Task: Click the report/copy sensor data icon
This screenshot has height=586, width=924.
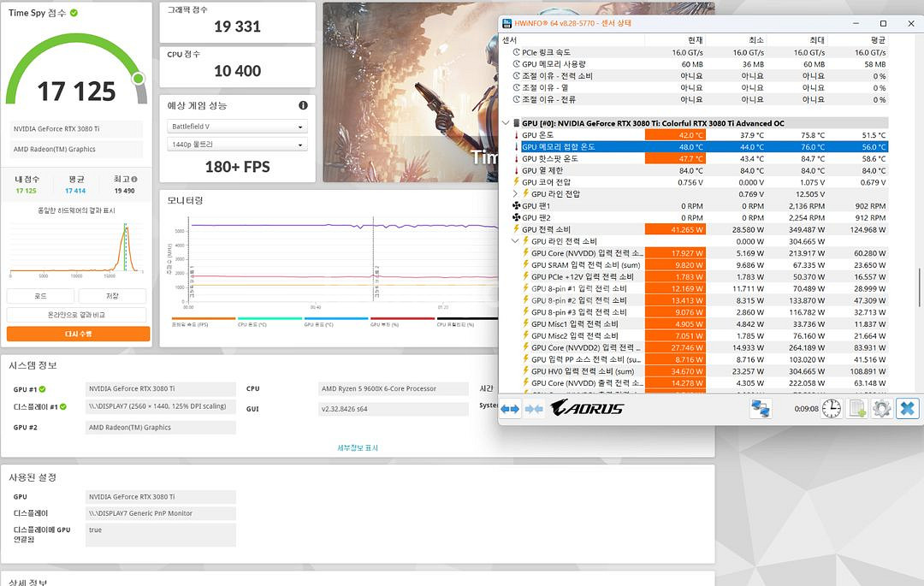Action: [x=856, y=408]
